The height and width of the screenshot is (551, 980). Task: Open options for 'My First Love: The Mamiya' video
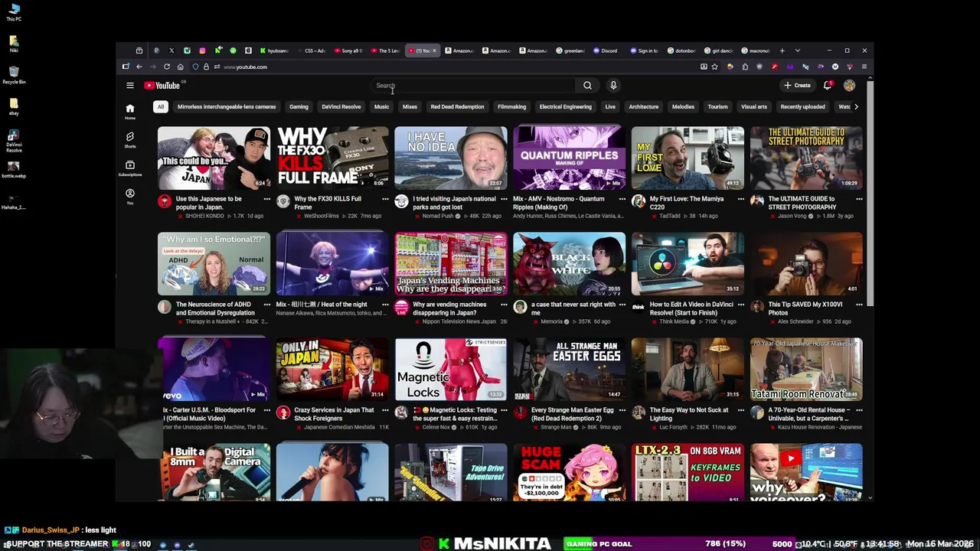[740, 199]
